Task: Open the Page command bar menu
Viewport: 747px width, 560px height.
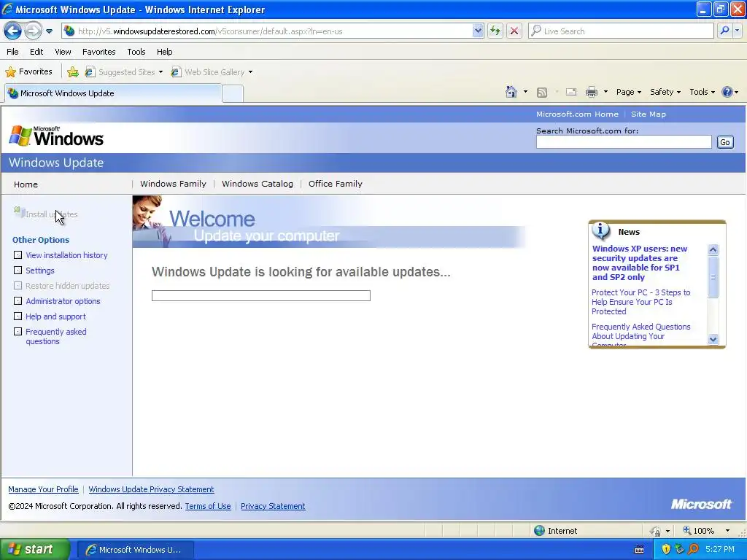Action: (x=629, y=92)
